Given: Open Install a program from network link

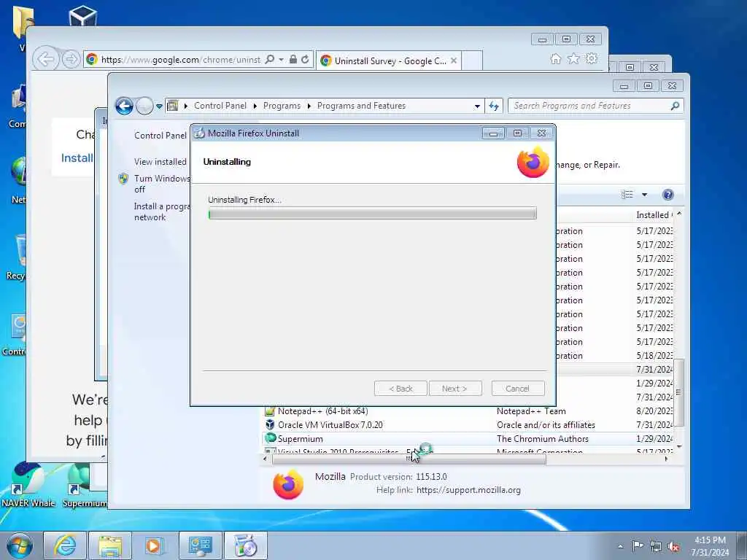Looking at the screenshot, I should click(162, 212).
